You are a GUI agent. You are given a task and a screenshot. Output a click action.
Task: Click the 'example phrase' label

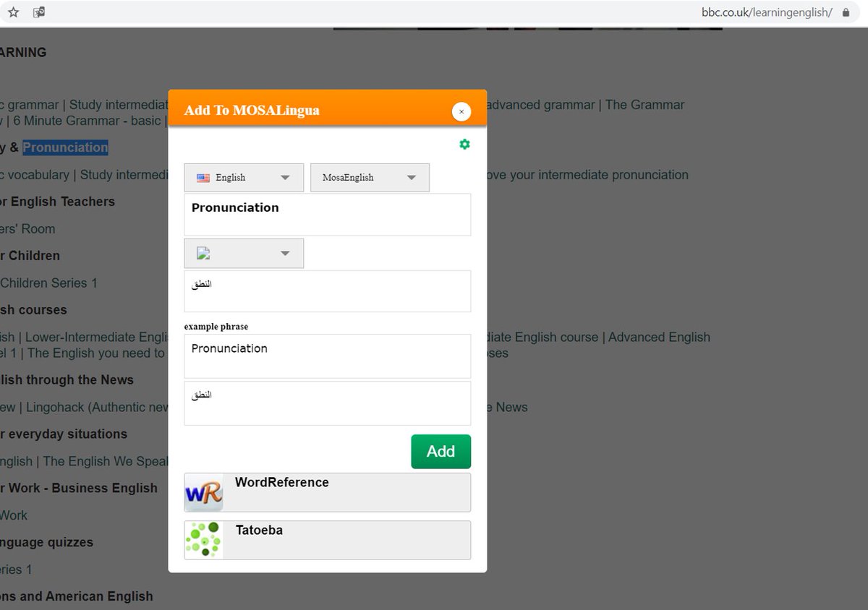(x=216, y=327)
